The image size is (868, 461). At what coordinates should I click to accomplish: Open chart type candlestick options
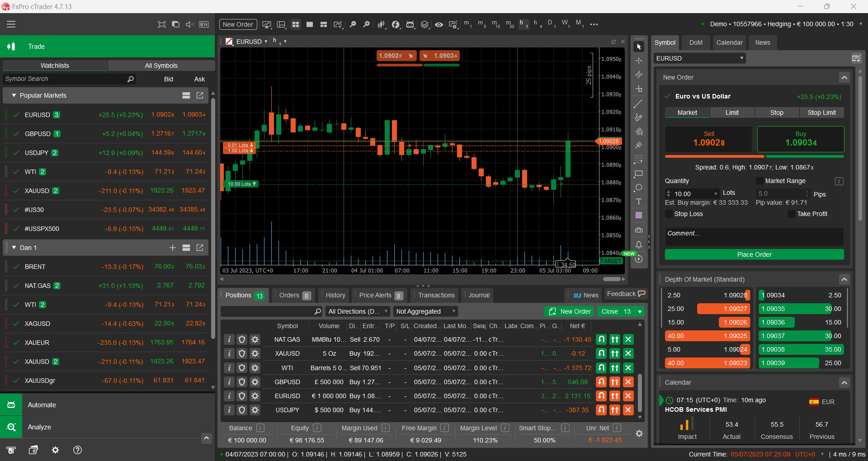(382, 24)
